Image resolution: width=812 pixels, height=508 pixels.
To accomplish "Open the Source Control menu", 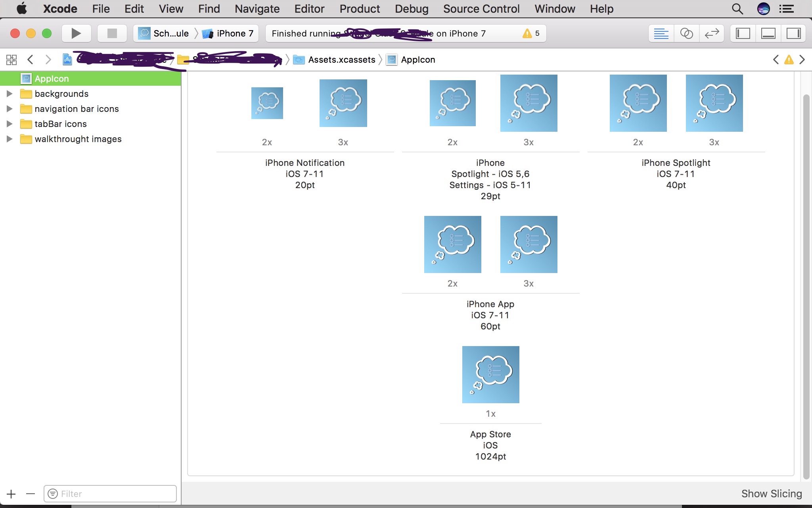I will (x=481, y=9).
